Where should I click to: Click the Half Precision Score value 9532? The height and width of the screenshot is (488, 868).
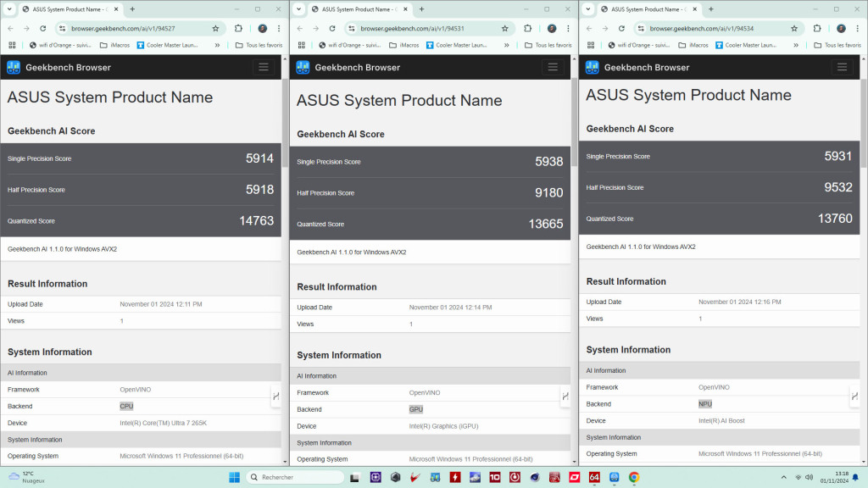pyautogui.click(x=838, y=187)
